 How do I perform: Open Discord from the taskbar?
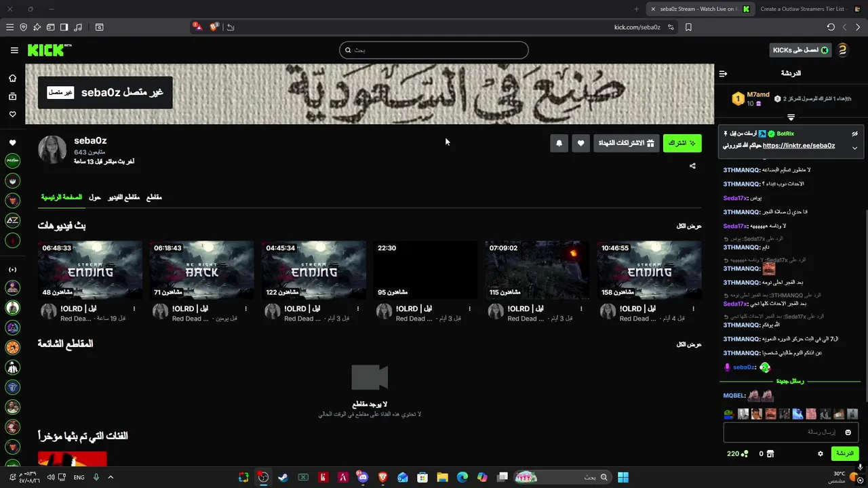pos(363,477)
